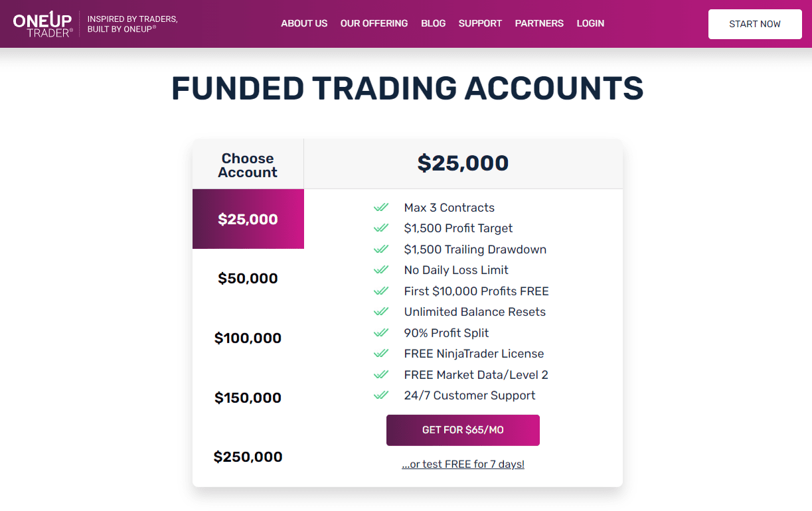Open the PARTNERS menu item
Image resolution: width=812 pixels, height=511 pixels.
[539, 23]
